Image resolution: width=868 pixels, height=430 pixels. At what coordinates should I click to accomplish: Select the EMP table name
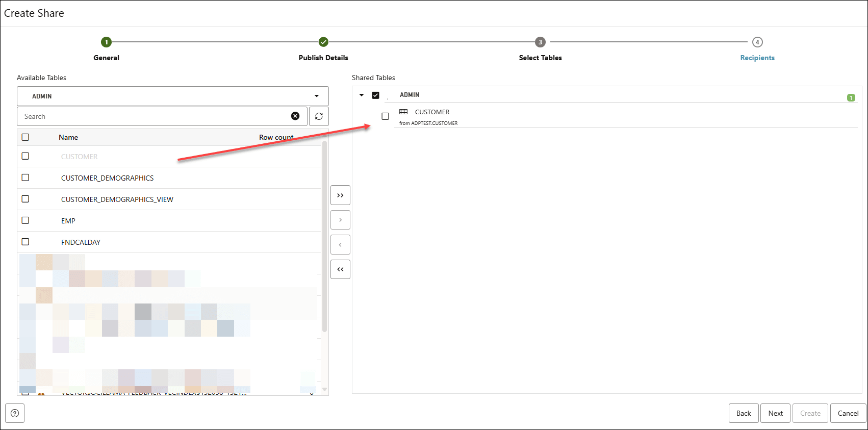68,221
